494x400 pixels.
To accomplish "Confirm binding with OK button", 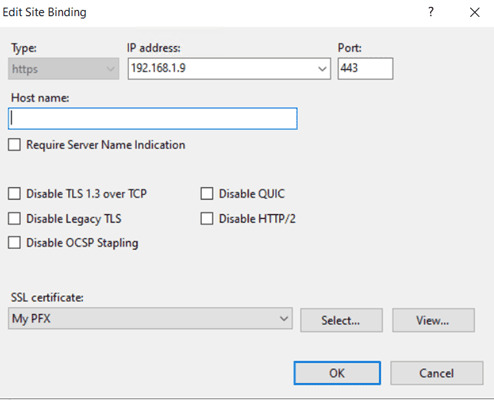I will point(337,373).
